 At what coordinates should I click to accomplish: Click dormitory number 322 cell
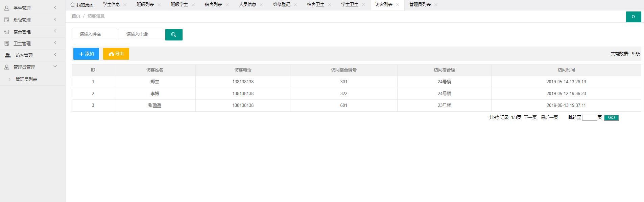[x=344, y=94]
